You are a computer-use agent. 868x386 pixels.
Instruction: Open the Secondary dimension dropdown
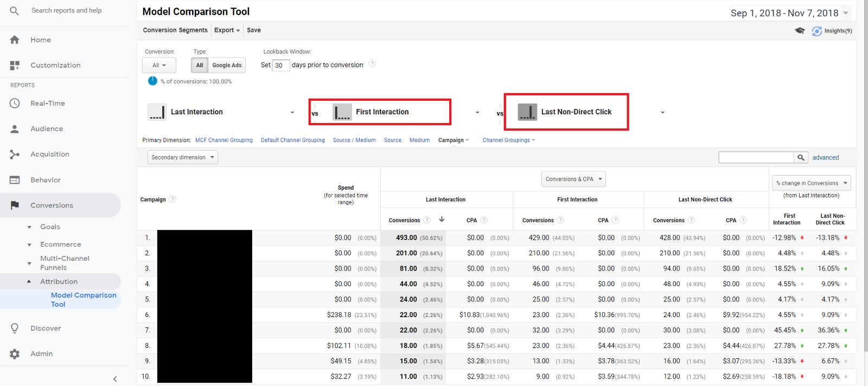pyautogui.click(x=182, y=157)
